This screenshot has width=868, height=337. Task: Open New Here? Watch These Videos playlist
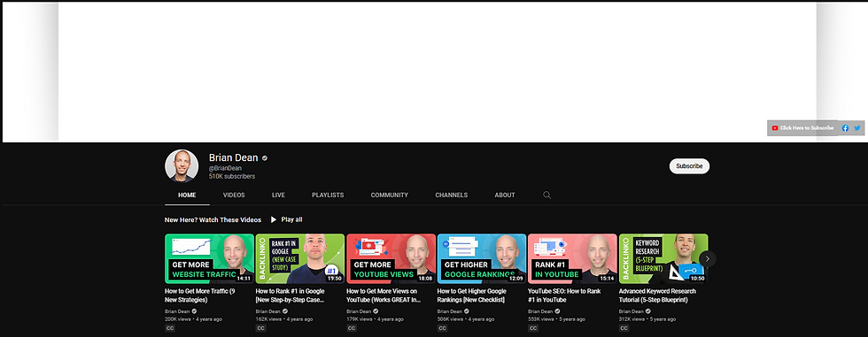coord(213,220)
